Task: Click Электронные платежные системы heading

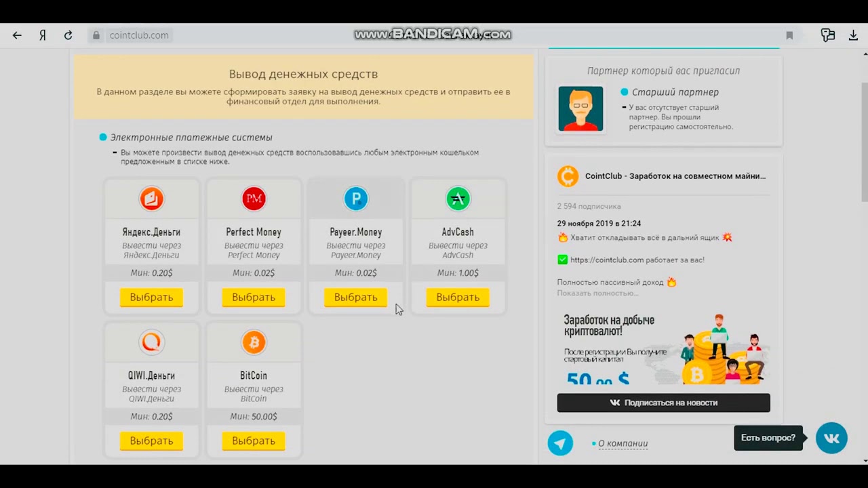Action: point(191,138)
